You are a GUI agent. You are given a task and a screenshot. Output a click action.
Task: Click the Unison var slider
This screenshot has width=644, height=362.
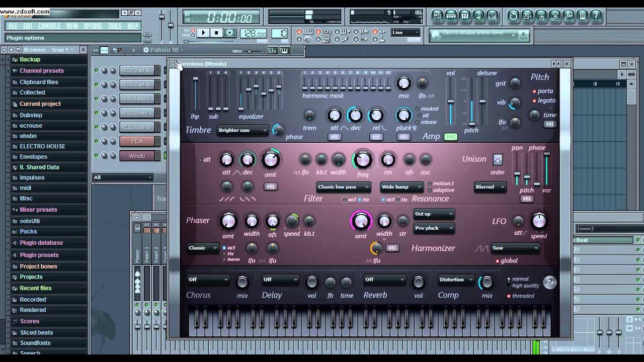[546, 168]
